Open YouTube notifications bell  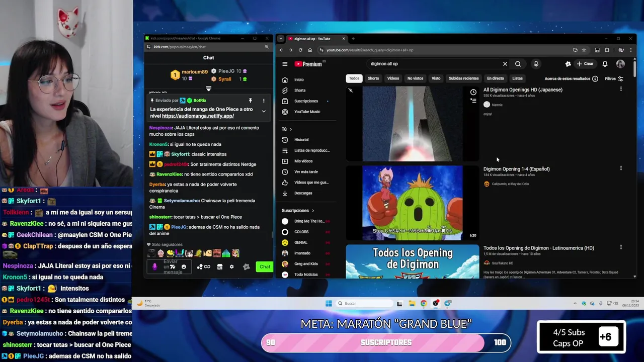pos(605,64)
